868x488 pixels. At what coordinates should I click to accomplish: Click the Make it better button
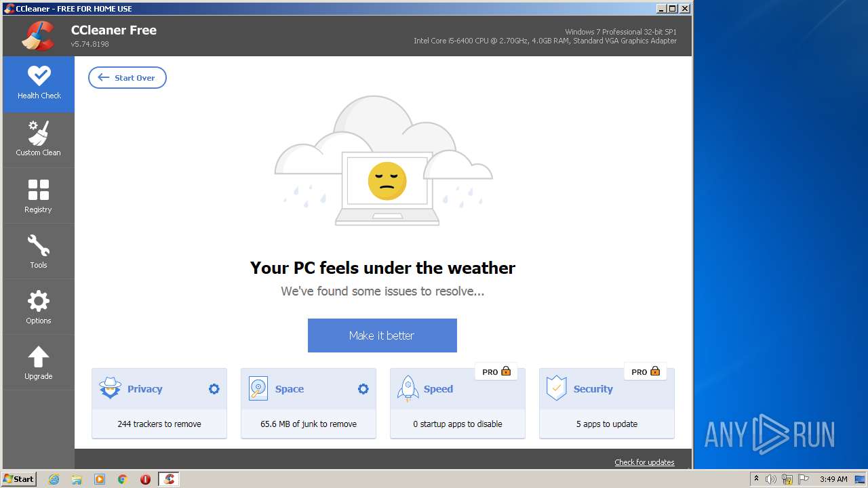coord(382,335)
